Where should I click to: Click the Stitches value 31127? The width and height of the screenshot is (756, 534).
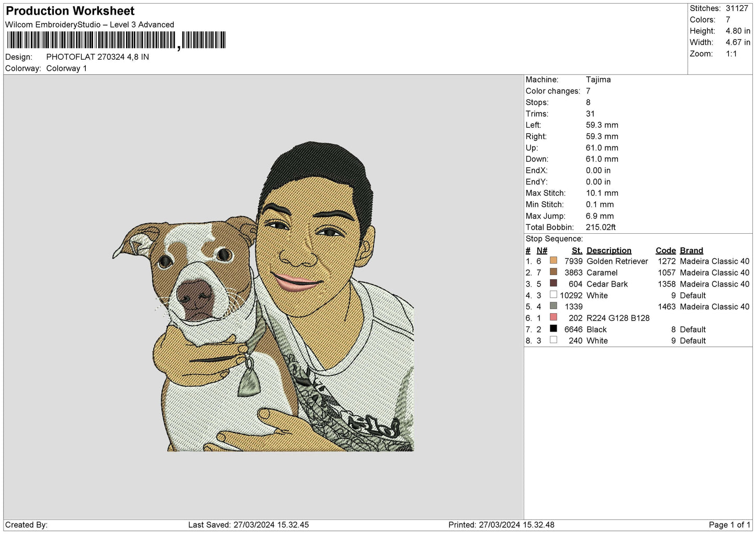[737, 8]
